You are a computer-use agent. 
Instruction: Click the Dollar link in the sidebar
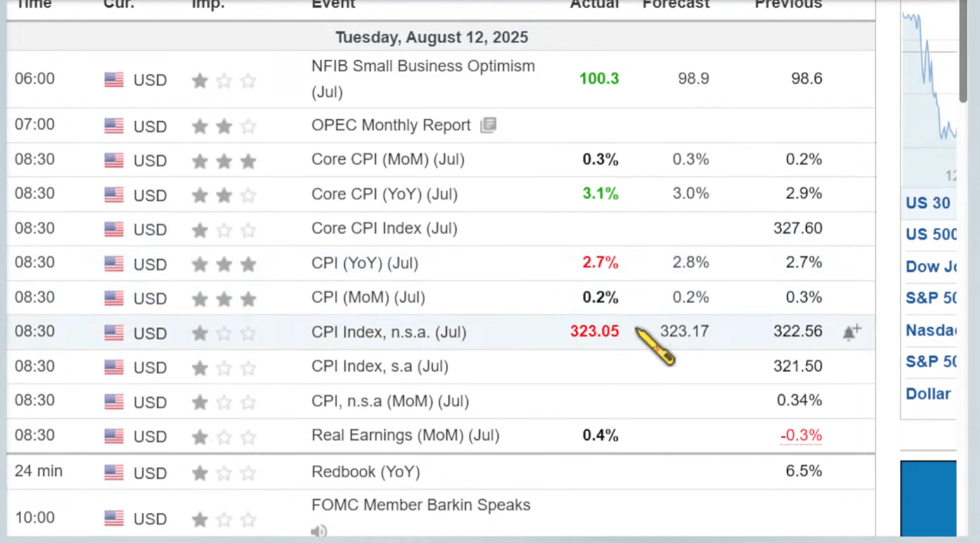[928, 393]
